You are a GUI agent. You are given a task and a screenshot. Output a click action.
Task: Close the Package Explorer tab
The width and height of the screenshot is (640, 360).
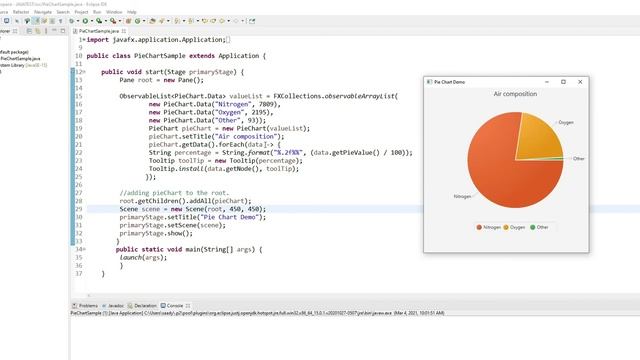(15, 31)
